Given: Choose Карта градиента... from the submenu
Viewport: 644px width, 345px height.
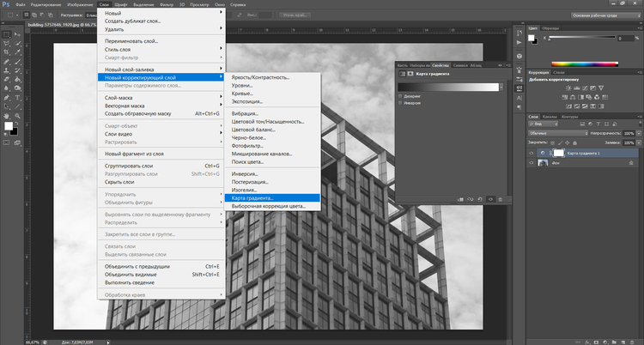Looking at the screenshot, I should [x=252, y=198].
